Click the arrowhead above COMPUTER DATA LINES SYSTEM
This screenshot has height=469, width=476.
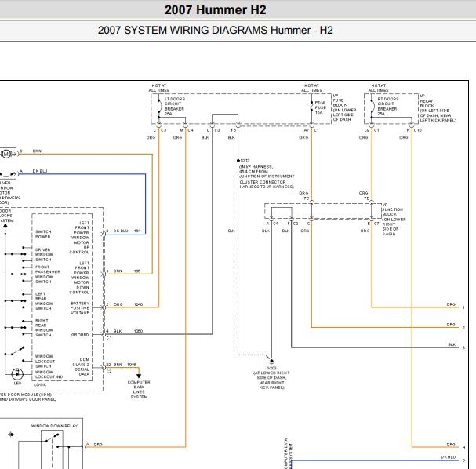click(x=139, y=376)
